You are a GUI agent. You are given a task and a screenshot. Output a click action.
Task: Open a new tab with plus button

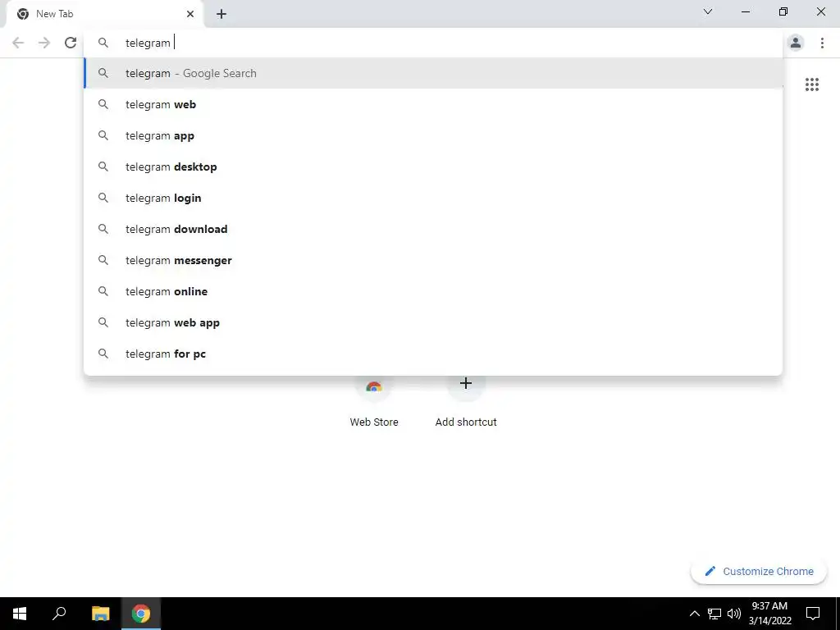(x=221, y=14)
